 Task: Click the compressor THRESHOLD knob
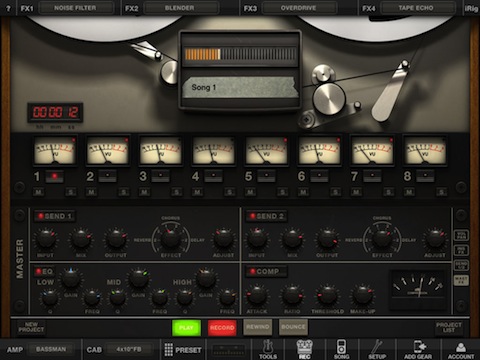327,295
